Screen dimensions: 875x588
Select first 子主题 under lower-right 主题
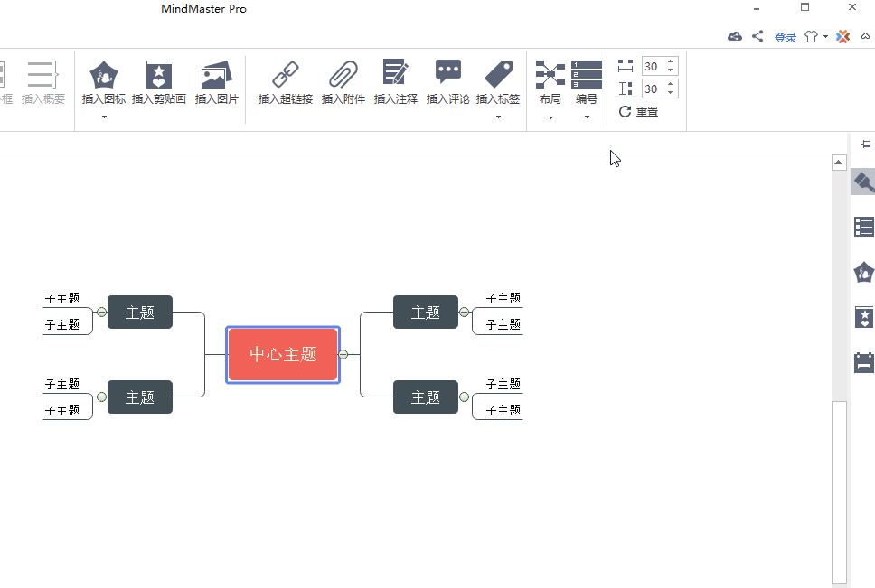coord(503,385)
